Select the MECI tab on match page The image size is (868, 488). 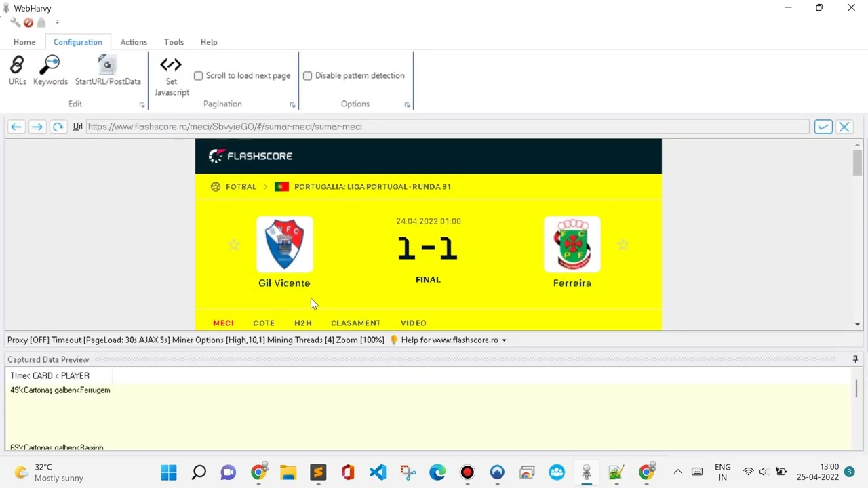223,323
